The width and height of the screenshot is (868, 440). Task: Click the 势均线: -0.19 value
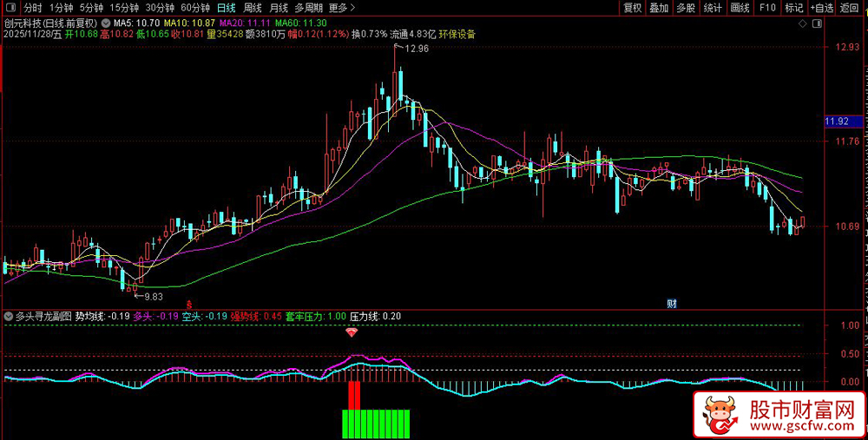(x=102, y=317)
